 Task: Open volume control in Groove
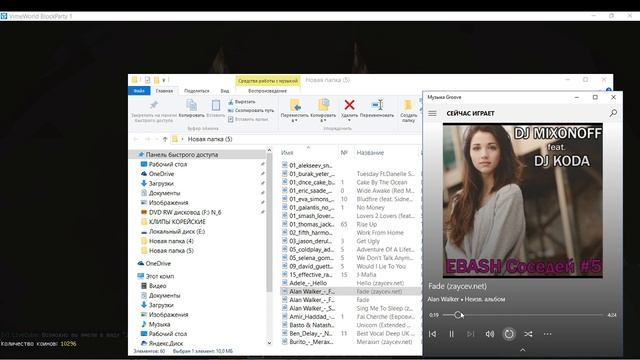click(490, 334)
